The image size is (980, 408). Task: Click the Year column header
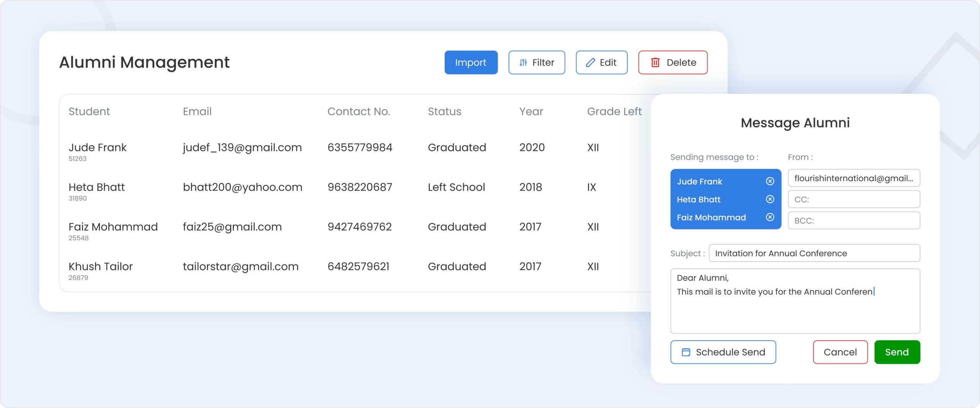point(531,111)
